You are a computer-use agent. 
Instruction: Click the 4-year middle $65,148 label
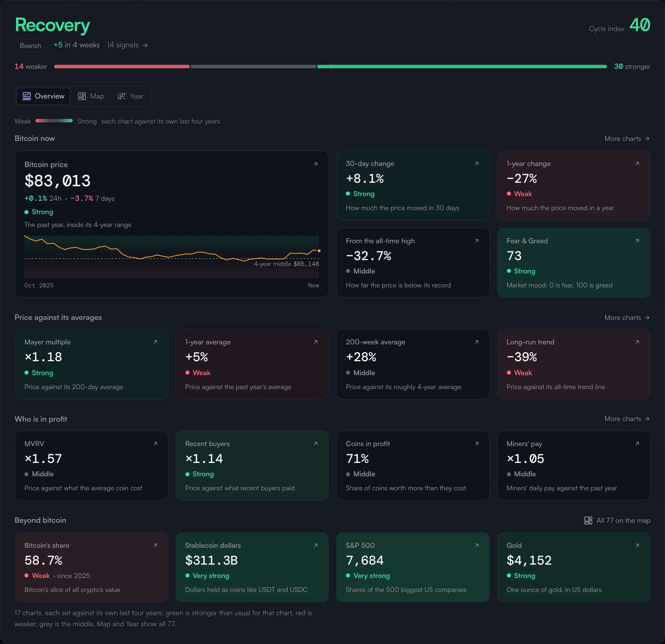(286, 264)
